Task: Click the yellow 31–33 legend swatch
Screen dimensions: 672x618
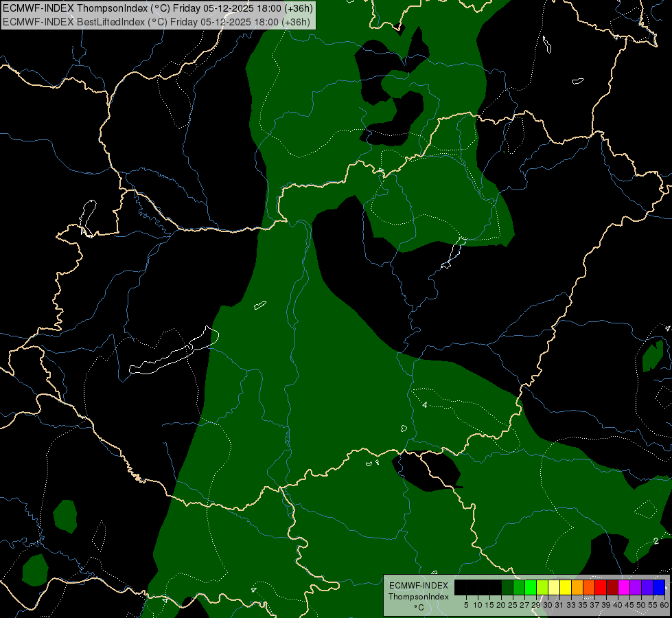Action: tap(566, 587)
